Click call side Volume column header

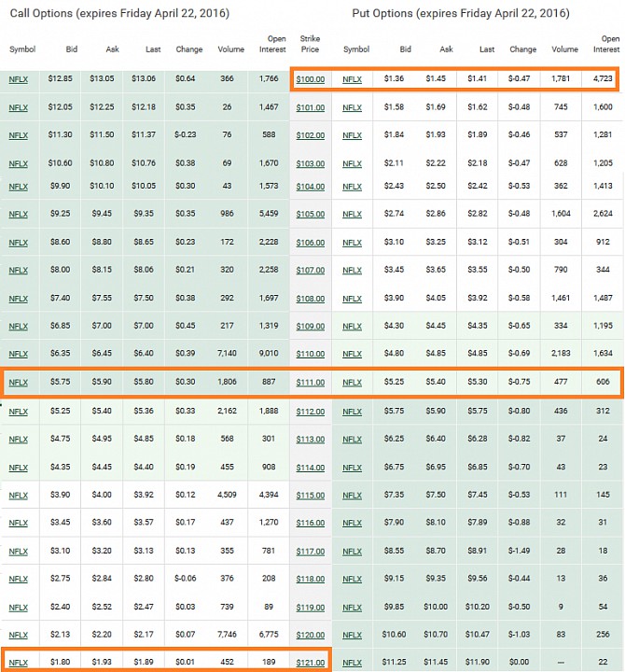(x=231, y=49)
